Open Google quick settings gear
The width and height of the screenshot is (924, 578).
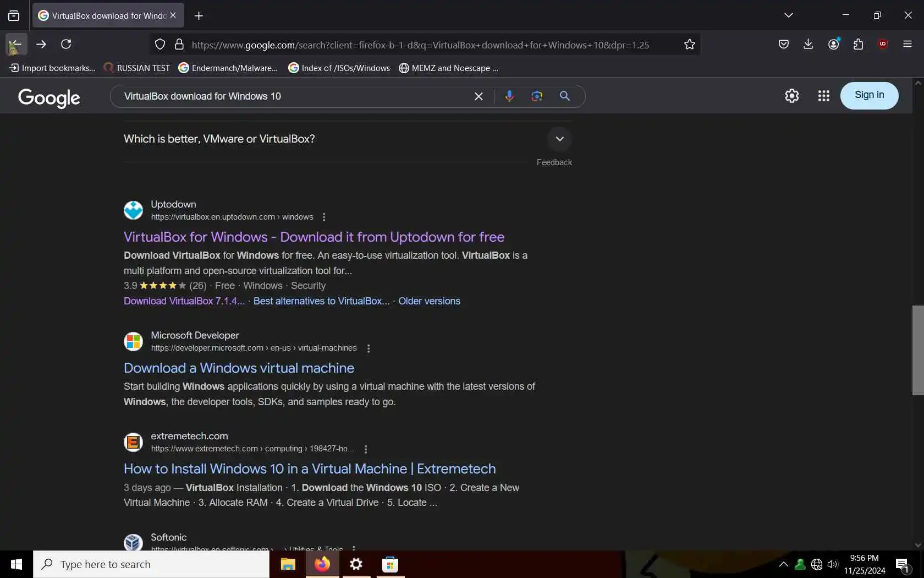[791, 96]
